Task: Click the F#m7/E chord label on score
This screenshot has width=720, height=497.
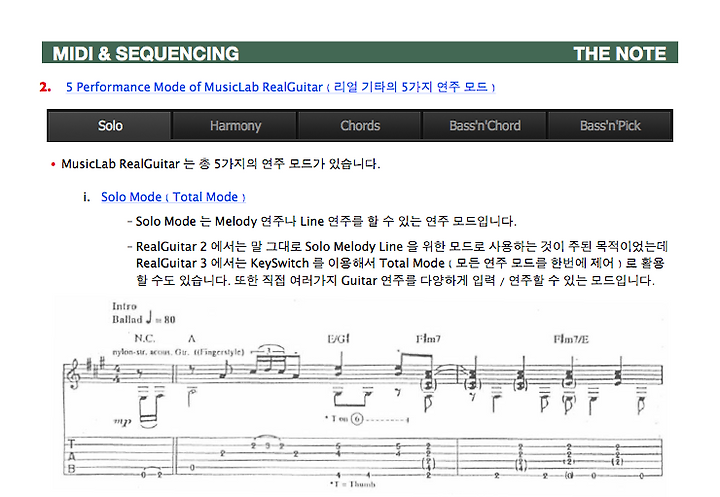Action: (x=571, y=339)
